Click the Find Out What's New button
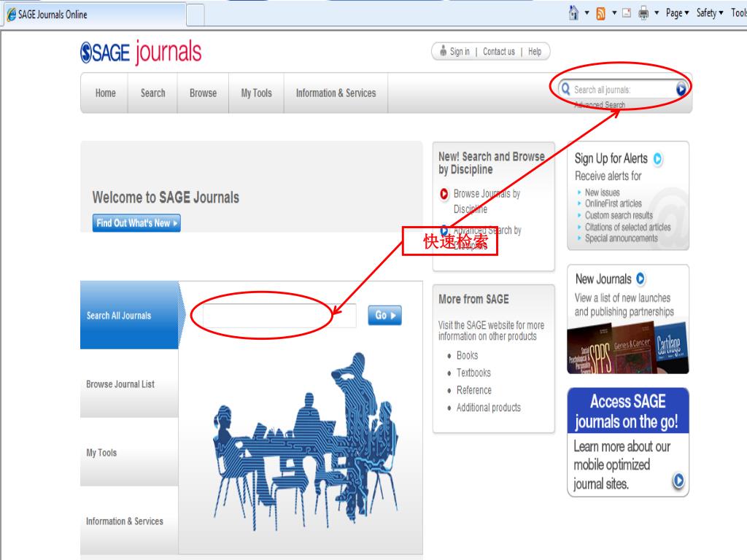747x560 pixels. coord(136,223)
